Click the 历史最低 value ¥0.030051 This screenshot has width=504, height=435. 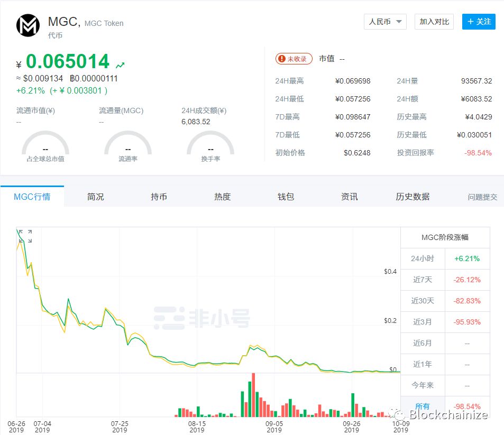(474, 135)
